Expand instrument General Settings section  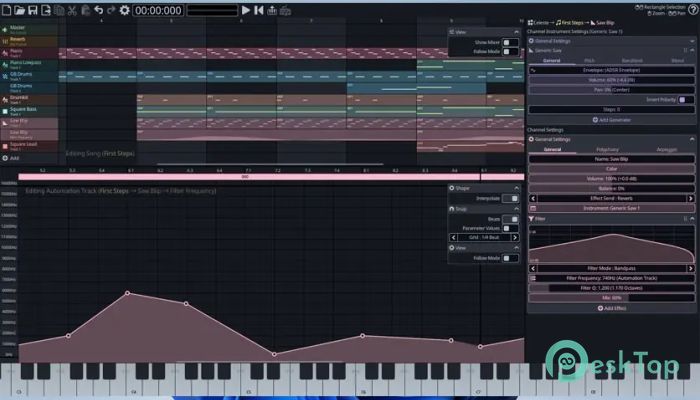[692, 41]
